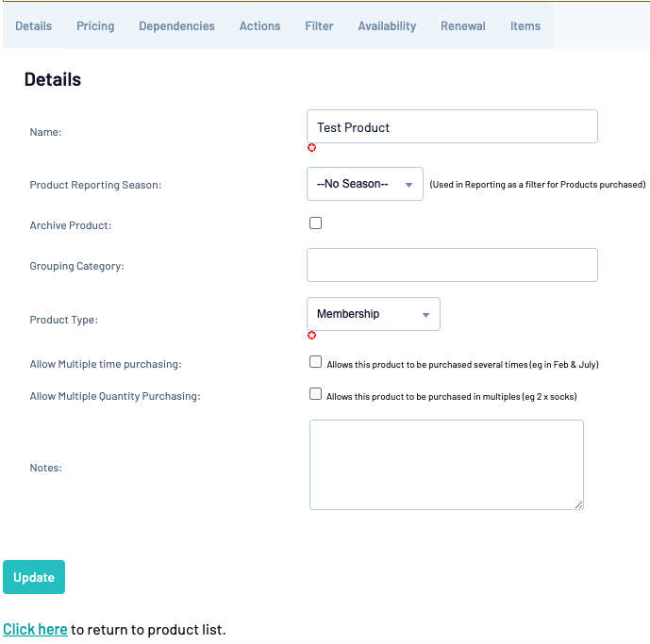This screenshot has height=644, width=650.
Task: Open the Product Type Membership dropdown
Action: [374, 314]
